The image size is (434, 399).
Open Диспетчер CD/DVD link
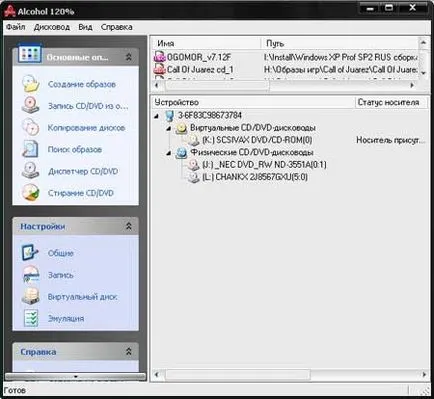pos(83,171)
